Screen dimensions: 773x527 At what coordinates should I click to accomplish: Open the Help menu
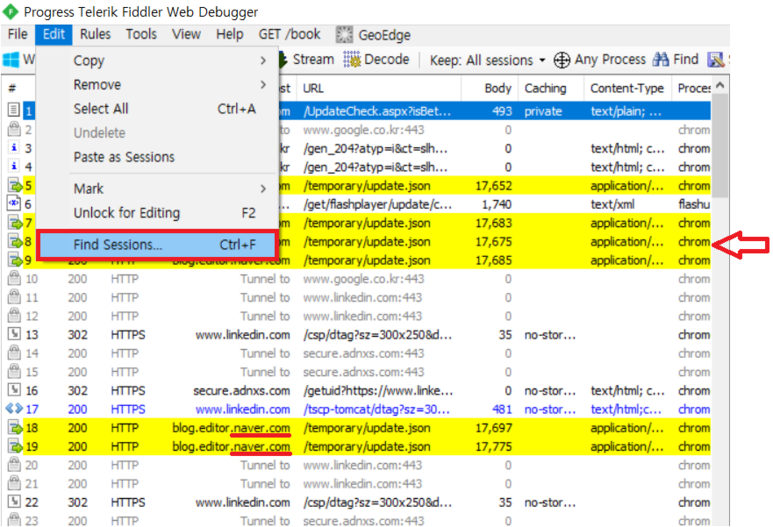pos(230,34)
